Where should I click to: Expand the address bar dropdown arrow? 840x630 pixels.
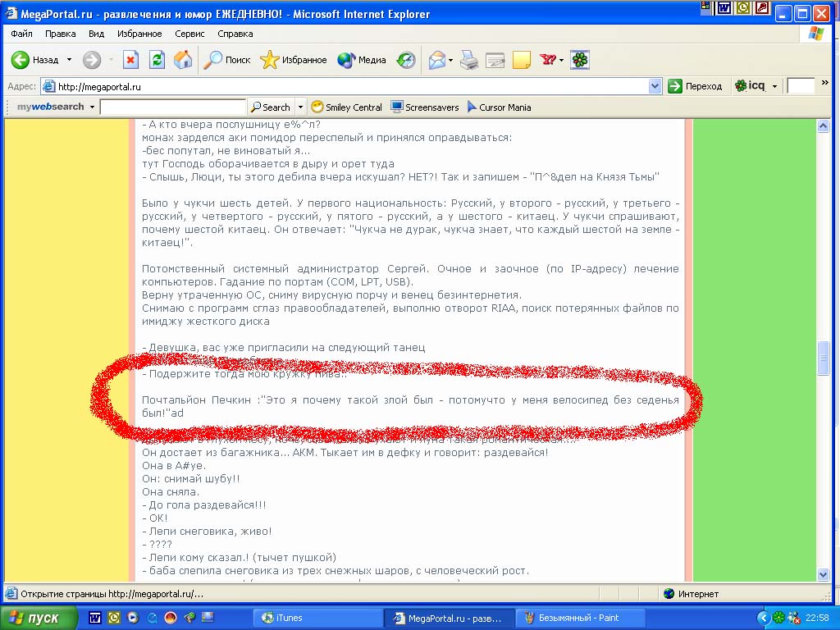point(655,86)
